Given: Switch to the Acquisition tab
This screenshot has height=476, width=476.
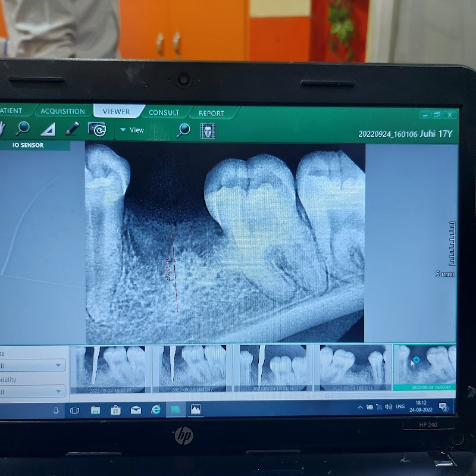Looking at the screenshot, I should pyautogui.click(x=62, y=111).
